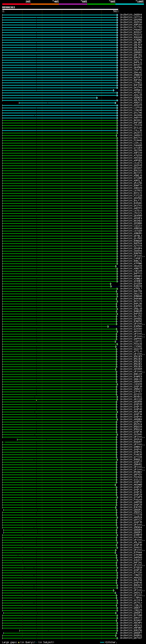Click the green ~80% identity legend segment
This screenshot has height=644, width=146.
coord(101,4)
